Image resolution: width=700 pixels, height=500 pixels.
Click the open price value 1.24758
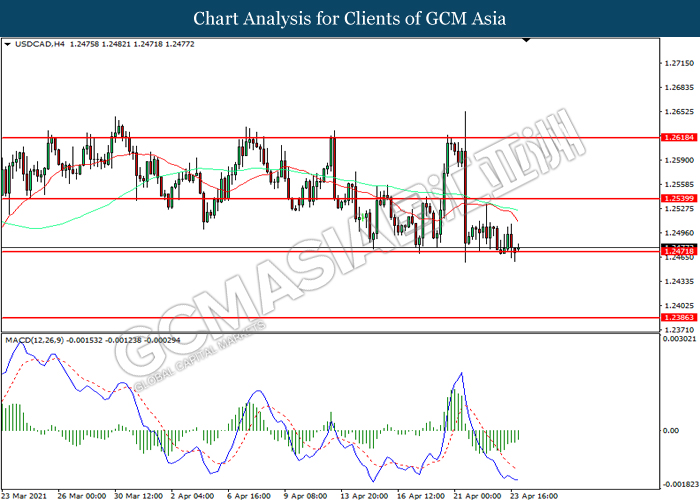pyautogui.click(x=84, y=44)
